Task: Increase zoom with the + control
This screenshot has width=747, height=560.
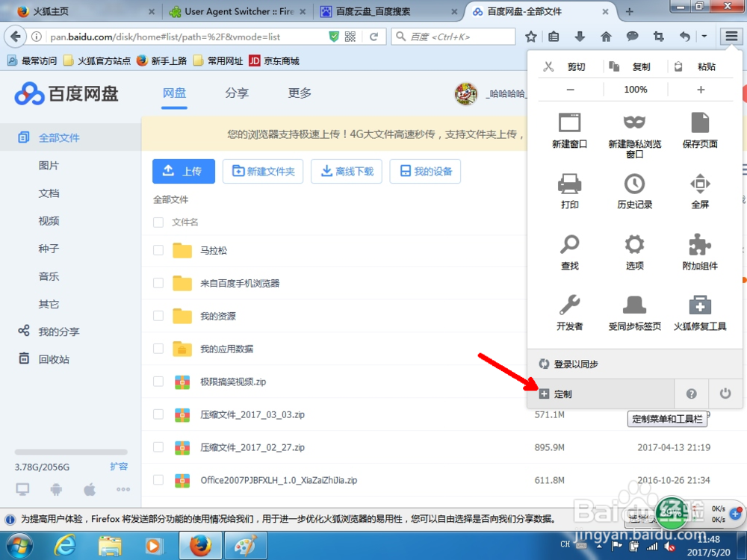Action: (699, 89)
